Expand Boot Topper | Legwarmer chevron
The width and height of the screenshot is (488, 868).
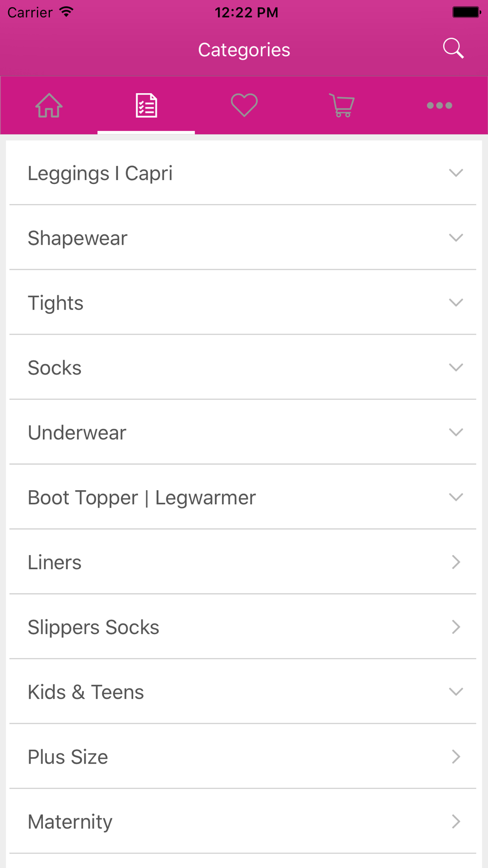point(456,497)
